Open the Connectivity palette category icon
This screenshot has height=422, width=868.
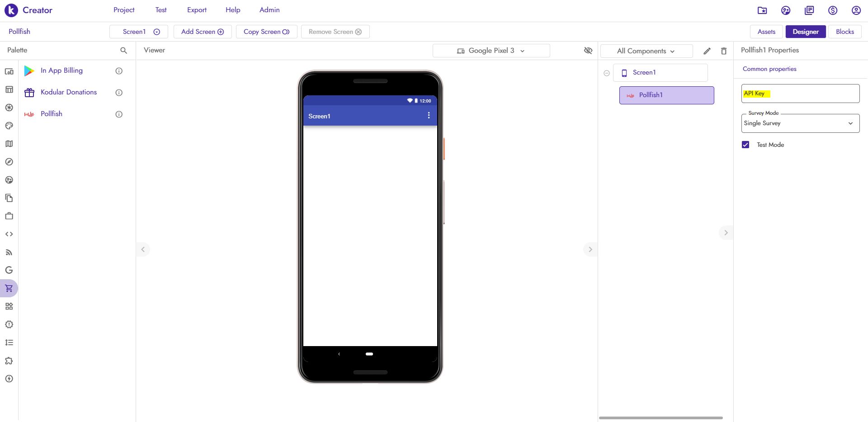[x=9, y=252]
